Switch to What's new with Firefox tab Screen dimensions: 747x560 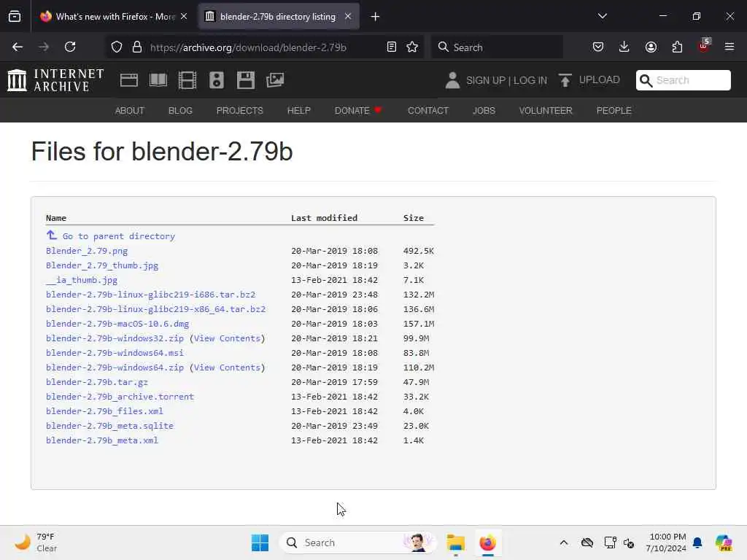pyautogui.click(x=115, y=16)
